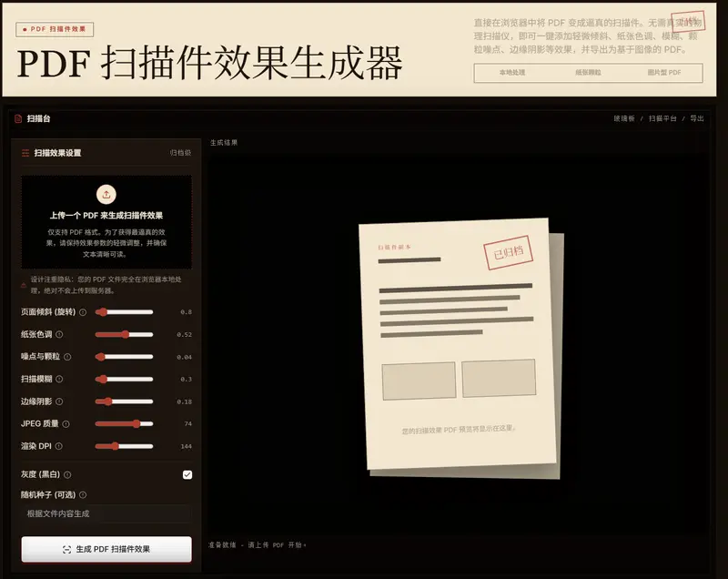
Task: Click the 归档级 label in the settings panel
Action: tap(180, 153)
